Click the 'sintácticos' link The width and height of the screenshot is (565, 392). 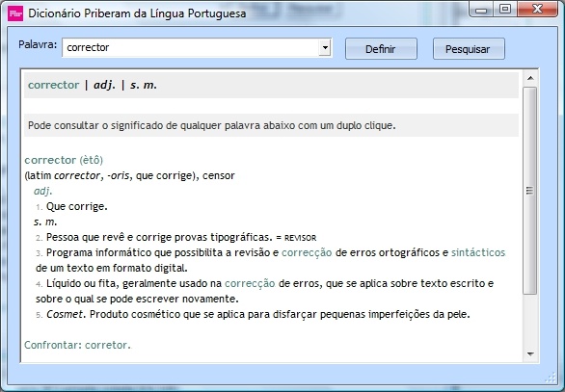point(478,252)
